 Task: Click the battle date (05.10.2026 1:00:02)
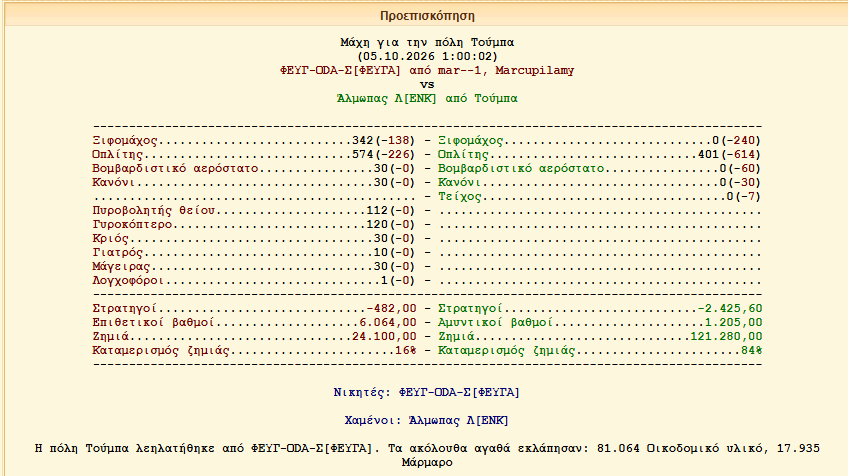point(427,56)
